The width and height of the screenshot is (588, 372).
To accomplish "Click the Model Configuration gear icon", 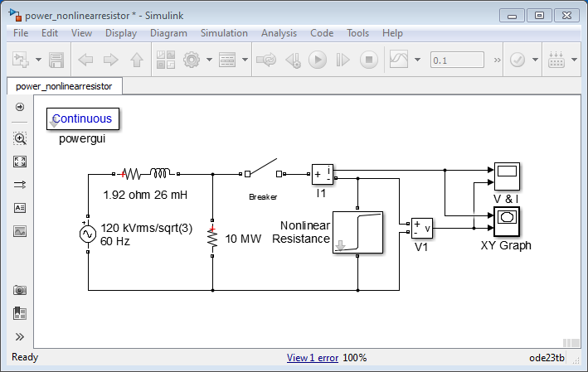I will 192,60.
